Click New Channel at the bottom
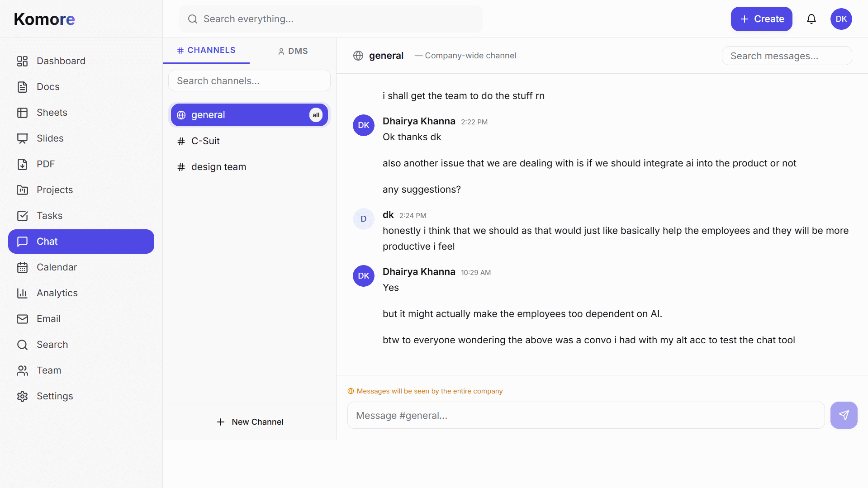 point(250,422)
